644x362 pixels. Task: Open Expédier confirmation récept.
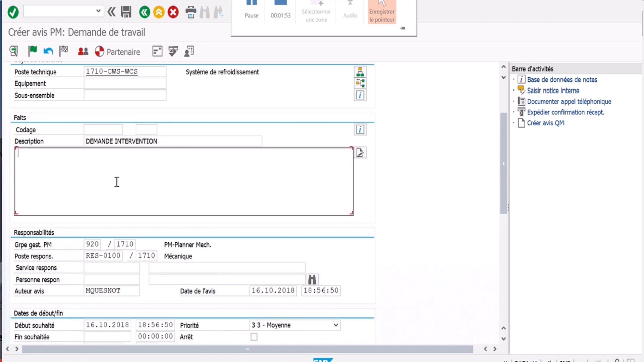(x=566, y=112)
